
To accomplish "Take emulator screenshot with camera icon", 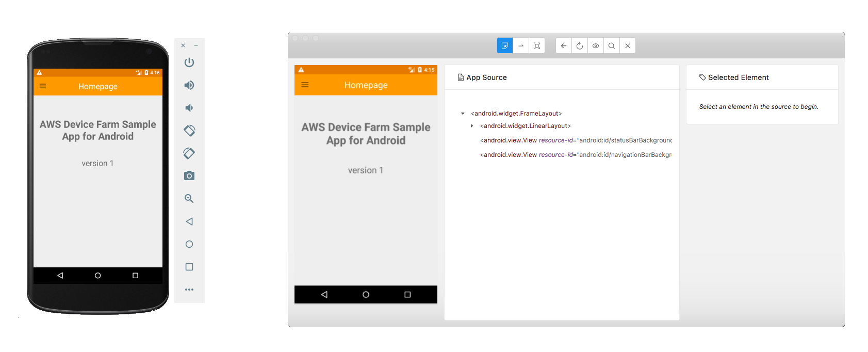I will coord(189,176).
